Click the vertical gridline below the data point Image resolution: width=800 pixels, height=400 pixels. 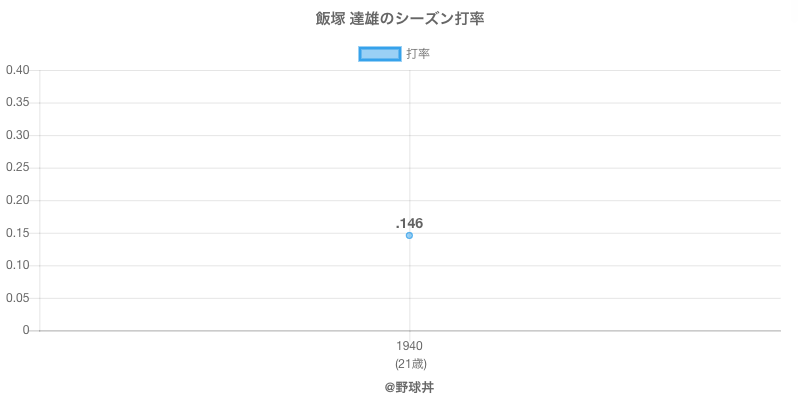409,285
